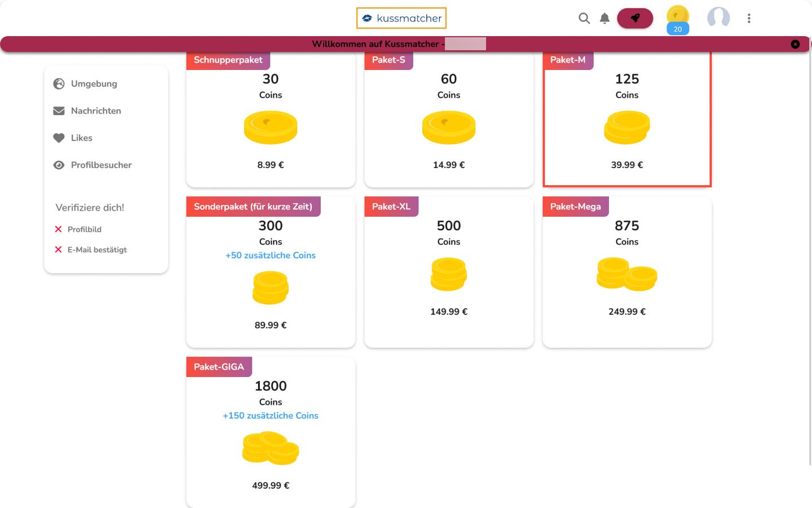Select Paket-S label tag
The height and width of the screenshot is (508, 812).
tap(389, 60)
